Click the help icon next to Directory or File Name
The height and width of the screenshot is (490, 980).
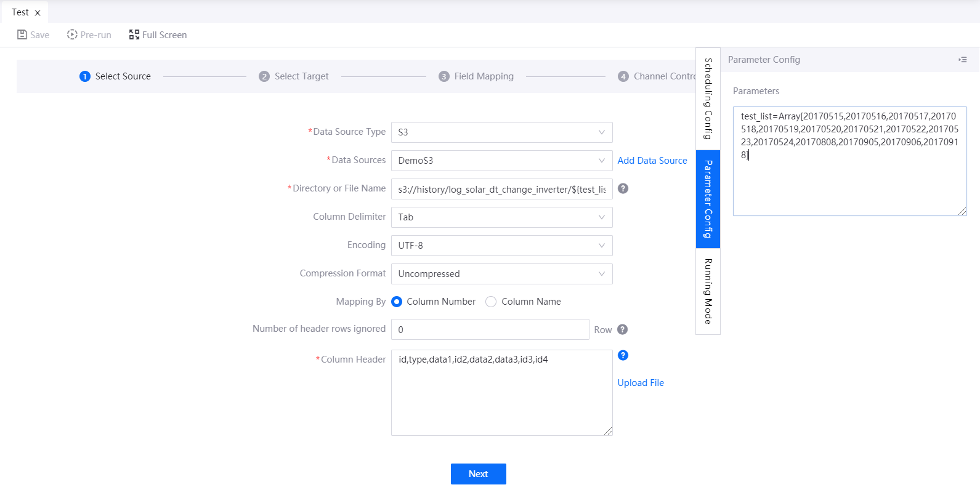(623, 188)
